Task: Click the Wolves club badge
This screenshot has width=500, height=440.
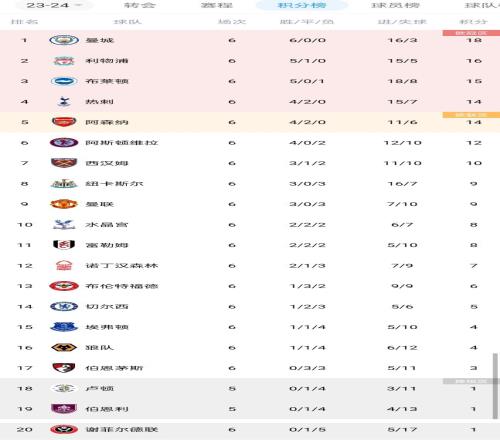Action: (x=64, y=348)
